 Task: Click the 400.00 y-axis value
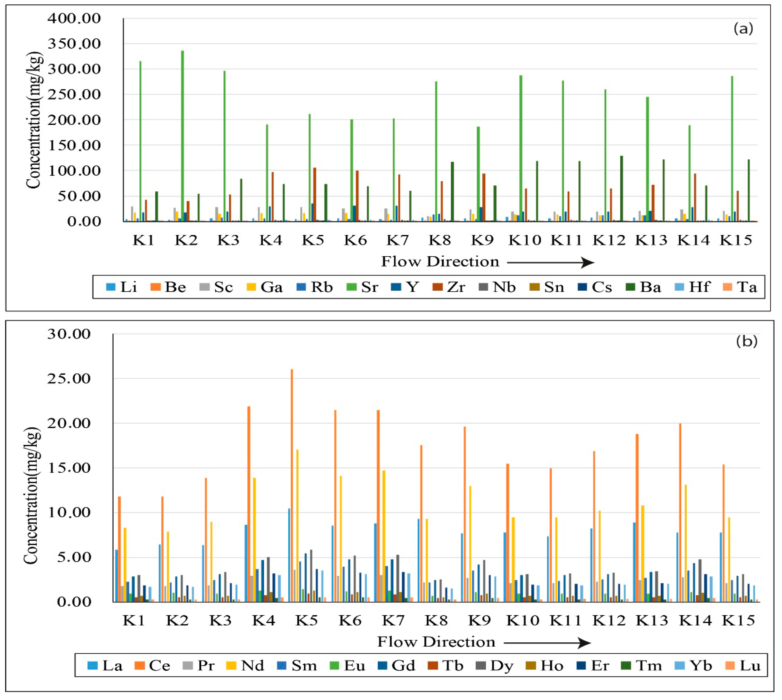[x=74, y=18]
